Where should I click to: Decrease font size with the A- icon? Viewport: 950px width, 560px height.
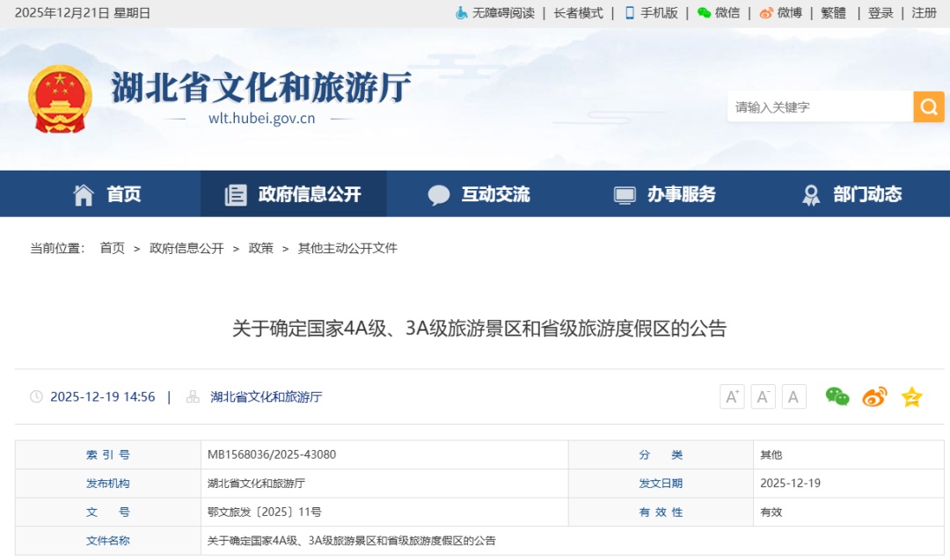pos(763,396)
